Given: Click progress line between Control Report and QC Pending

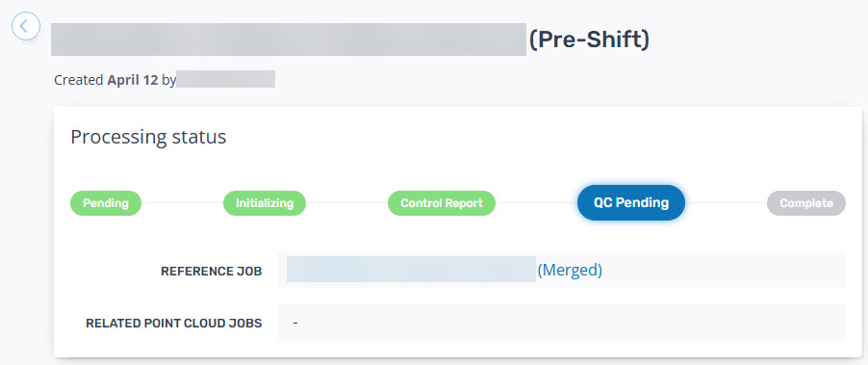Looking at the screenshot, I should point(536,203).
